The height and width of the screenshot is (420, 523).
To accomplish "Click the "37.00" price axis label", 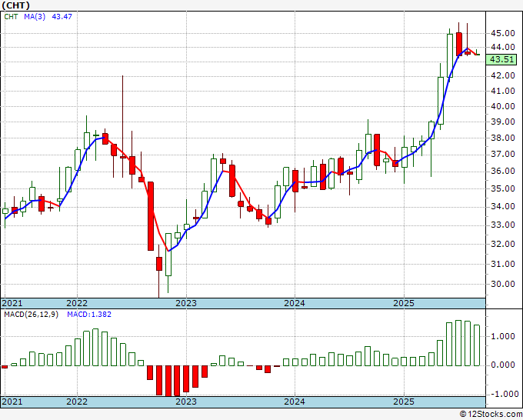I will pyautogui.click(x=503, y=154).
